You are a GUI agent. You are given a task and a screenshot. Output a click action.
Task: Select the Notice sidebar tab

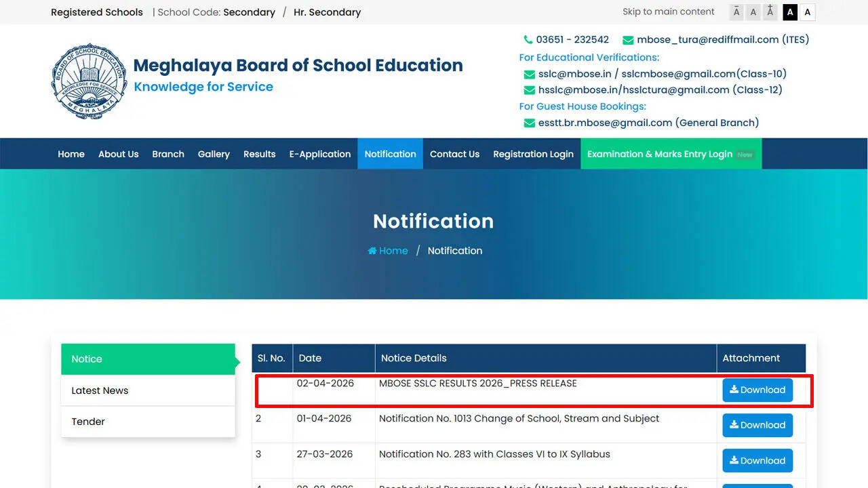point(86,359)
